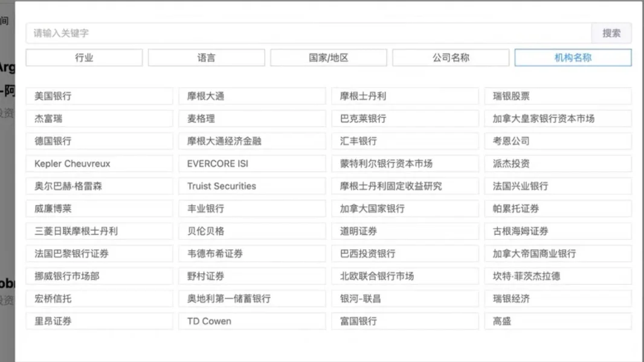Select 坎特·菲茨杰拉德 entry
Screen dimensions: 644x362
click(x=558, y=276)
